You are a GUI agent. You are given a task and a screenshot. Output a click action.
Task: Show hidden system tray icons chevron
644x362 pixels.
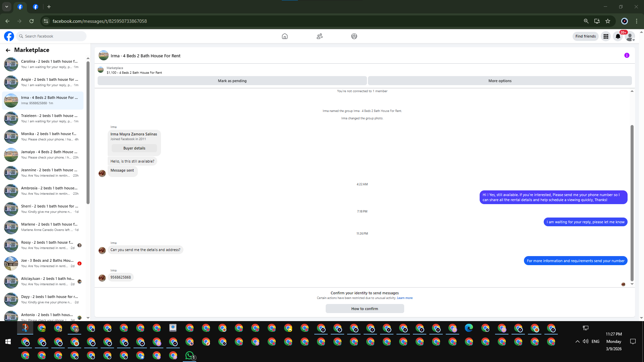(577, 342)
